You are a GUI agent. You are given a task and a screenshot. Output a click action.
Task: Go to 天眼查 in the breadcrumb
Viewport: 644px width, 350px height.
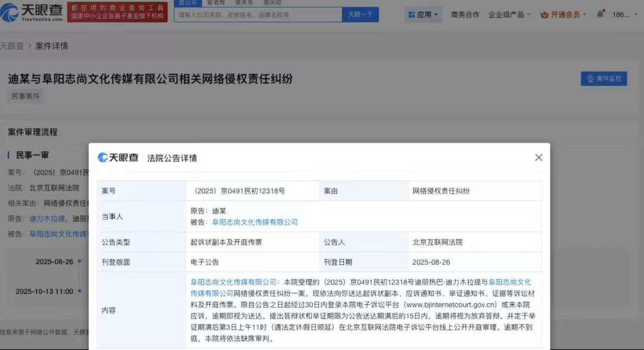pyautogui.click(x=12, y=46)
